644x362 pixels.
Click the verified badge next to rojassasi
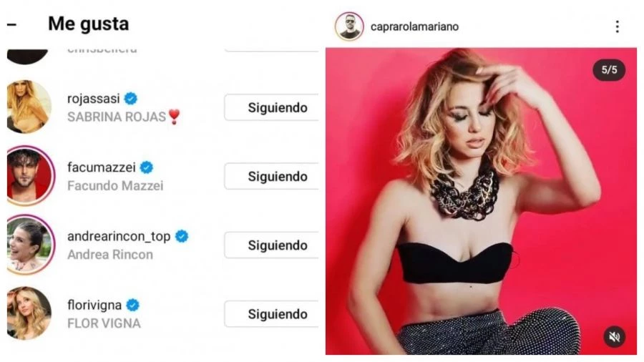coord(131,99)
